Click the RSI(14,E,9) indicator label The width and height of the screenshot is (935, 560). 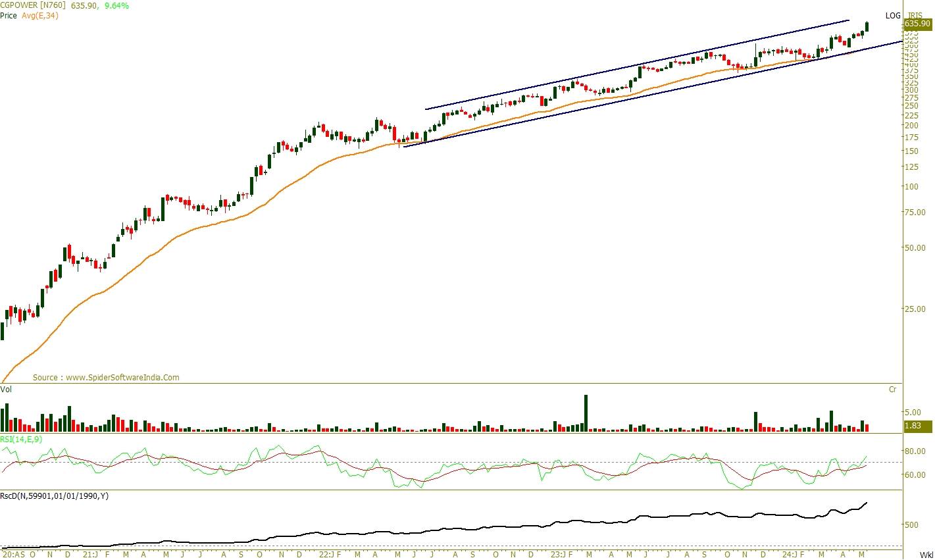21,439
